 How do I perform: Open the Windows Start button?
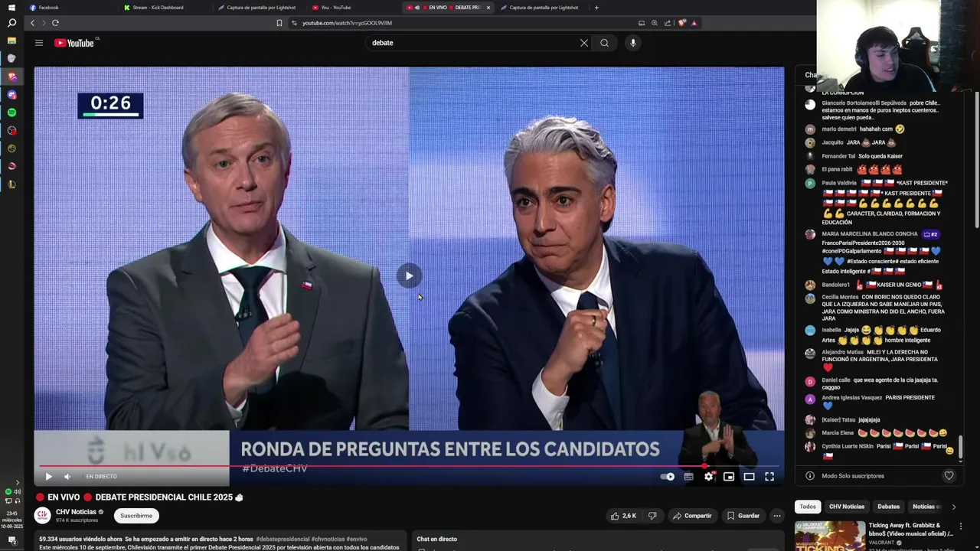tap(11, 8)
